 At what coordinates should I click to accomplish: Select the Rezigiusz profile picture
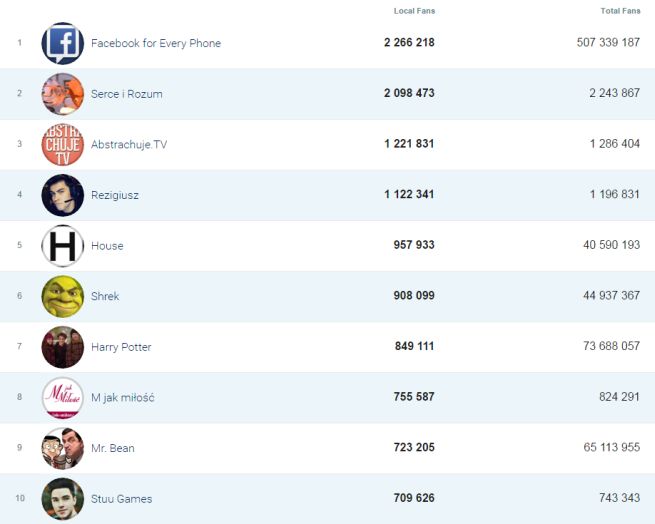62,195
